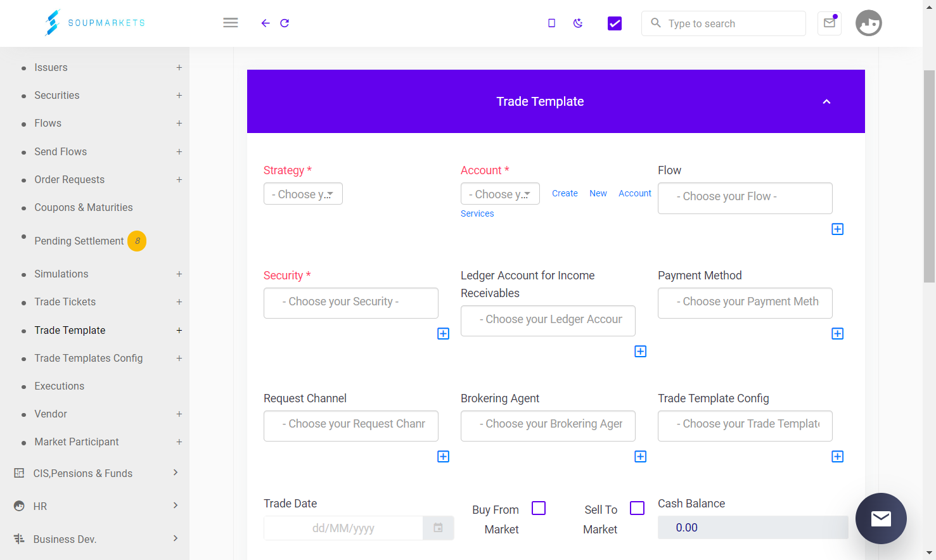Click the Trade Date input field
The height and width of the screenshot is (560, 936).
coord(343,528)
